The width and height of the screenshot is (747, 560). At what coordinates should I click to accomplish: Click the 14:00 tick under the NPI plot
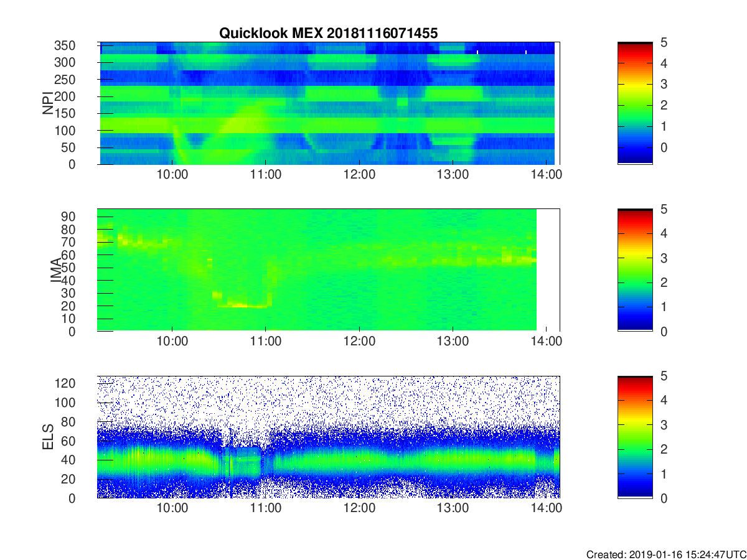click(x=546, y=174)
